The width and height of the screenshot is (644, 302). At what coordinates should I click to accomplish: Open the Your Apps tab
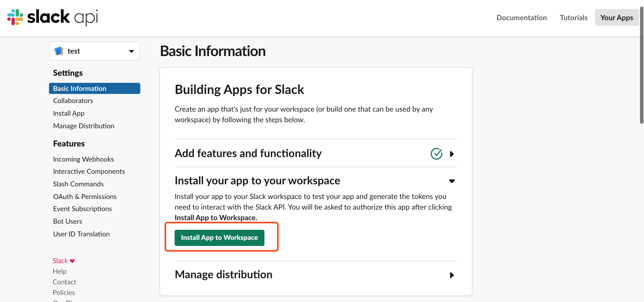[x=616, y=18]
